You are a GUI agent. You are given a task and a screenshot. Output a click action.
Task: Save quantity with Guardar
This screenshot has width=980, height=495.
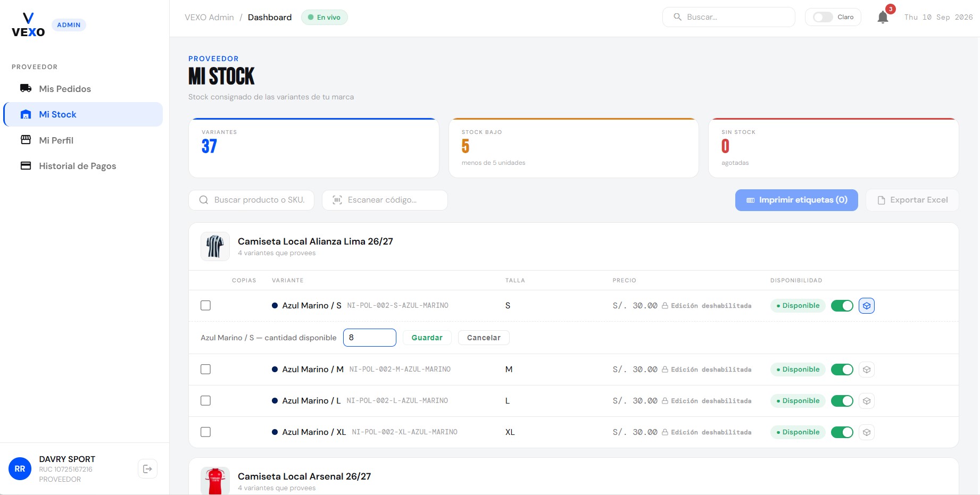(x=427, y=338)
